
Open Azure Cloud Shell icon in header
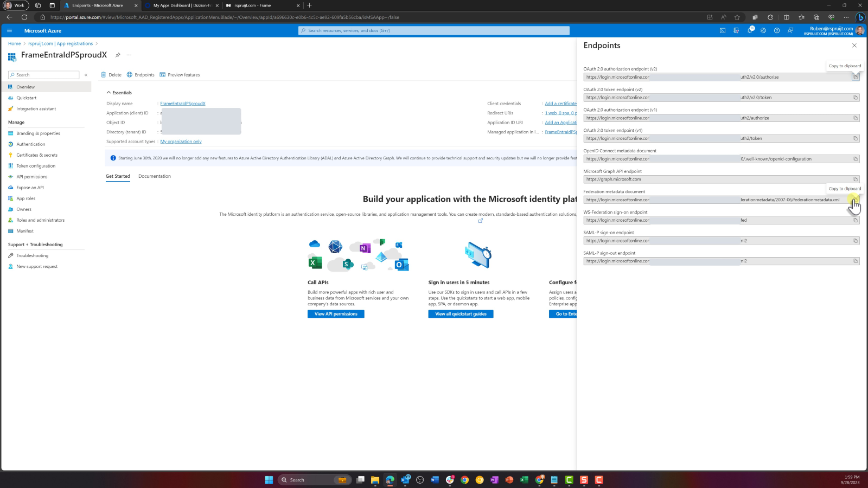tap(723, 31)
